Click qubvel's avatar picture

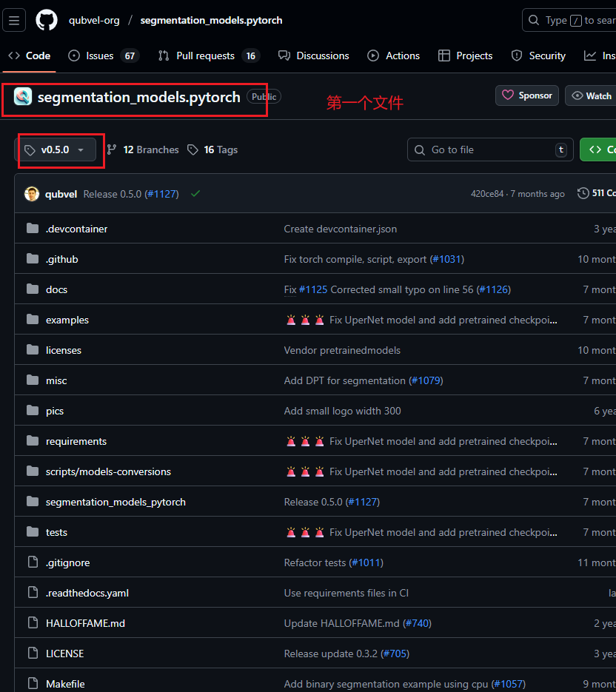tap(32, 194)
